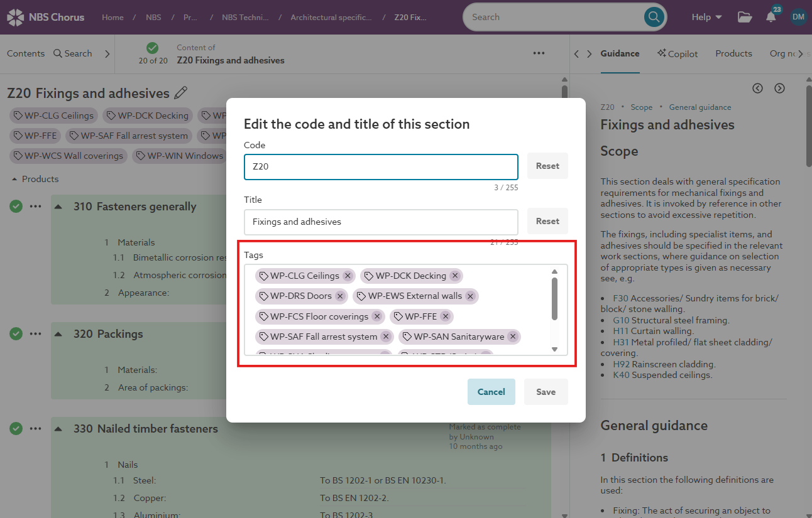Click inside the Code input field
The height and width of the screenshot is (518, 812).
[381, 165]
